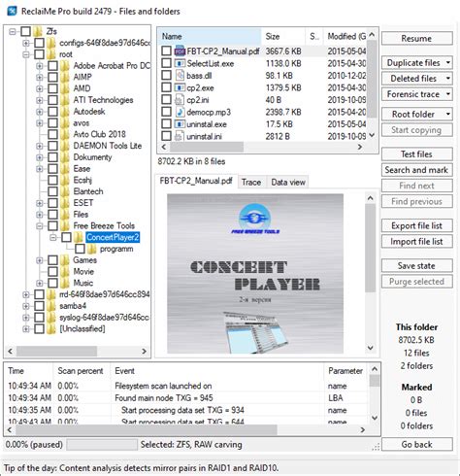Collapse the Zfs tree node
The width and height of the screenshot is (460, 476).
pyautogui.click(x=13, y=31)
